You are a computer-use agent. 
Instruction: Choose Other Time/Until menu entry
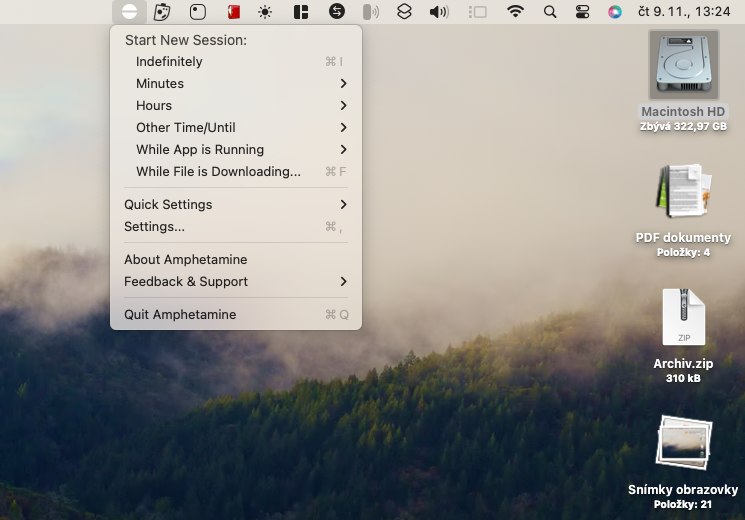(x=236, y=127)
